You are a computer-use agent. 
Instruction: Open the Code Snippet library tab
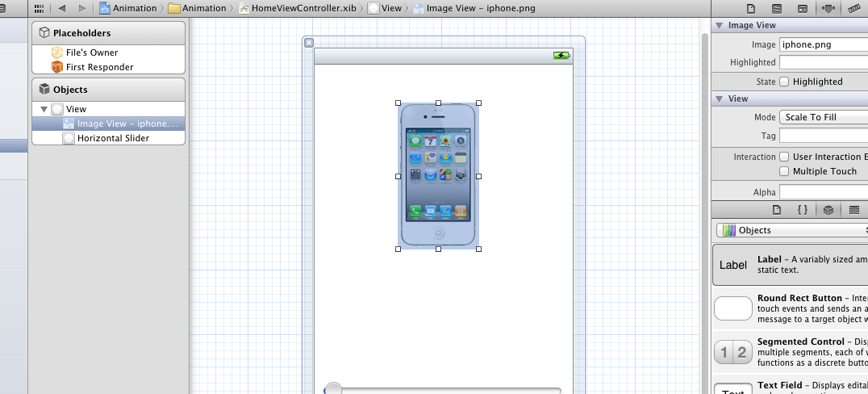[x=802, y=210]
